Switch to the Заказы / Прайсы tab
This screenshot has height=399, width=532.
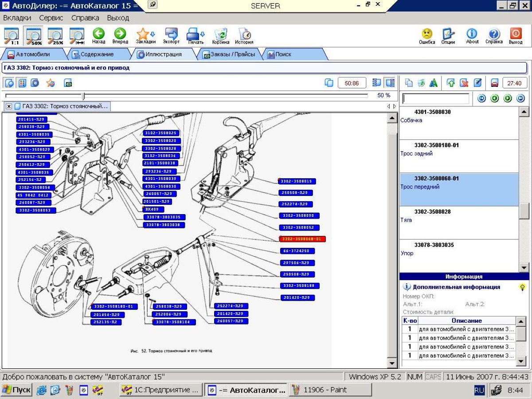click(x=229, y=55)
